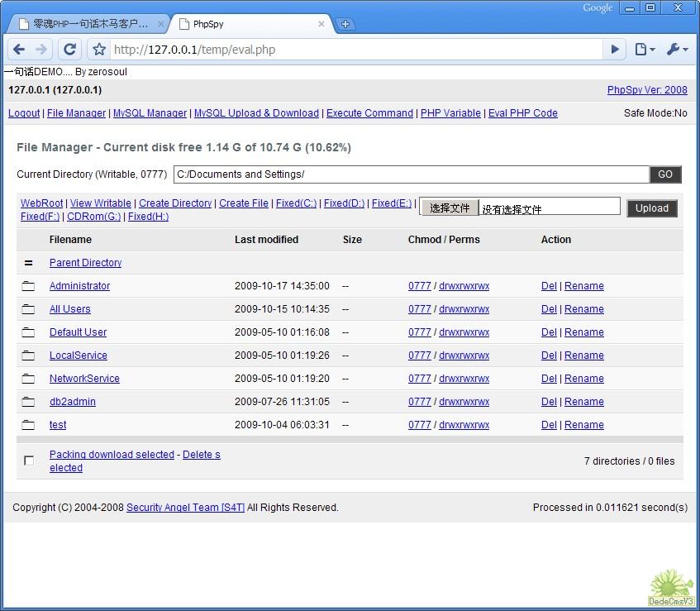
Task: Click the Go arrow next to the address bar
Action: click(615, 50)
